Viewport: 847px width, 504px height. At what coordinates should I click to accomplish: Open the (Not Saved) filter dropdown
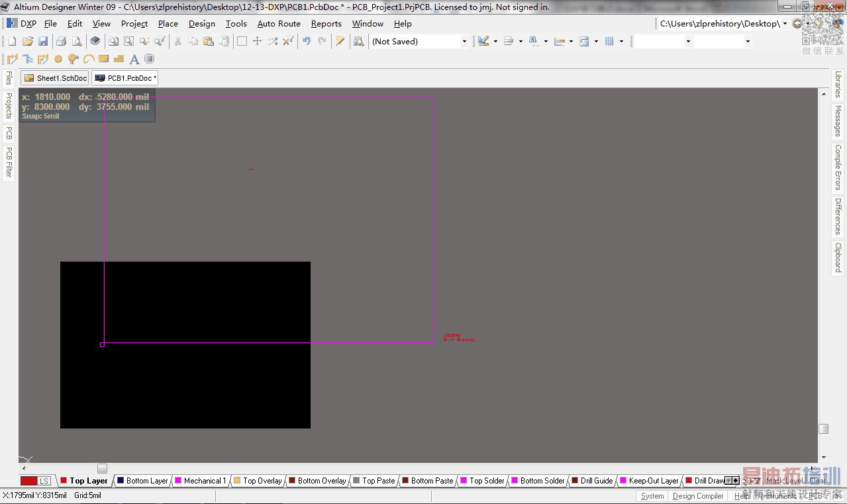coord(464,41)
